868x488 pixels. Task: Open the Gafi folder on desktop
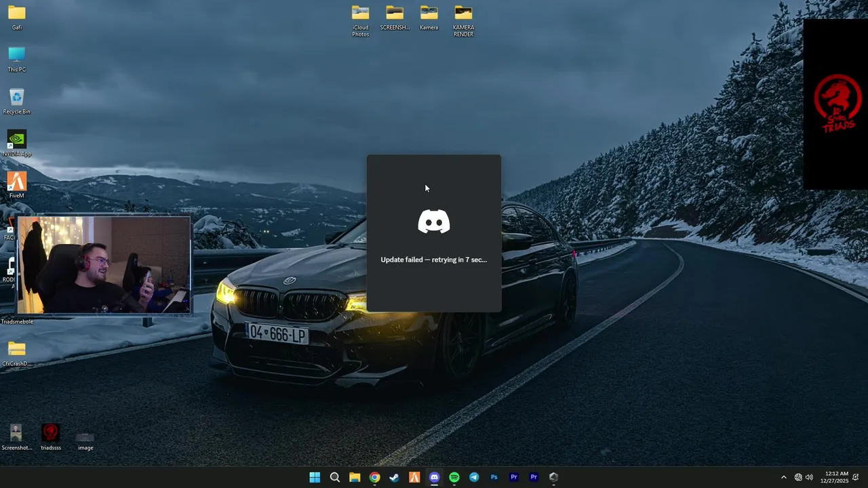coord(17,18)
